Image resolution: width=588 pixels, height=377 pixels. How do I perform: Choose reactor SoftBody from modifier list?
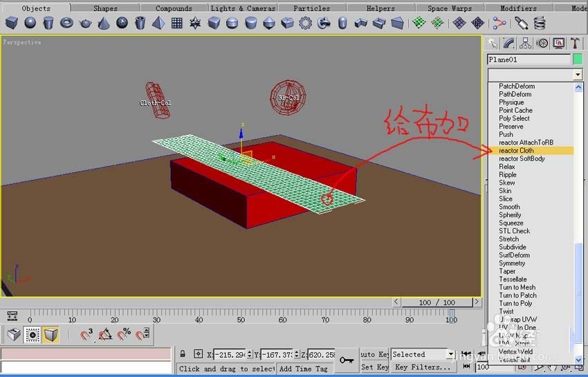[531, 158]
